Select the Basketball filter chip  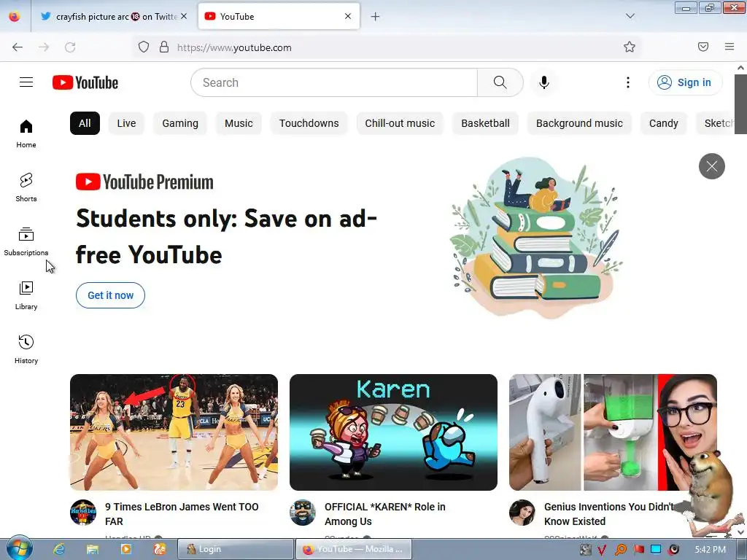(x=485, y=123)
